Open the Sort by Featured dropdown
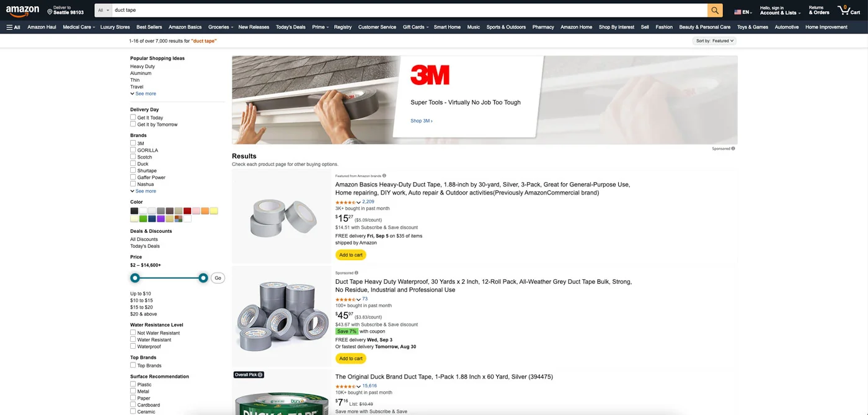The image size is (868, 415). click(714, 41)
